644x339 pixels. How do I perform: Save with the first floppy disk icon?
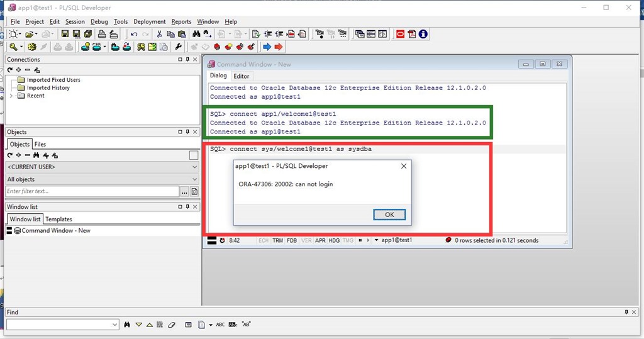65,34
